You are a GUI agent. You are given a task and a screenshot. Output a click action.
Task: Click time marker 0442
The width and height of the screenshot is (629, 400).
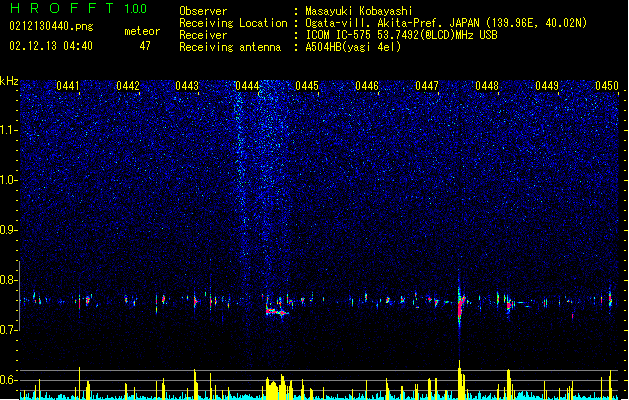128,86
